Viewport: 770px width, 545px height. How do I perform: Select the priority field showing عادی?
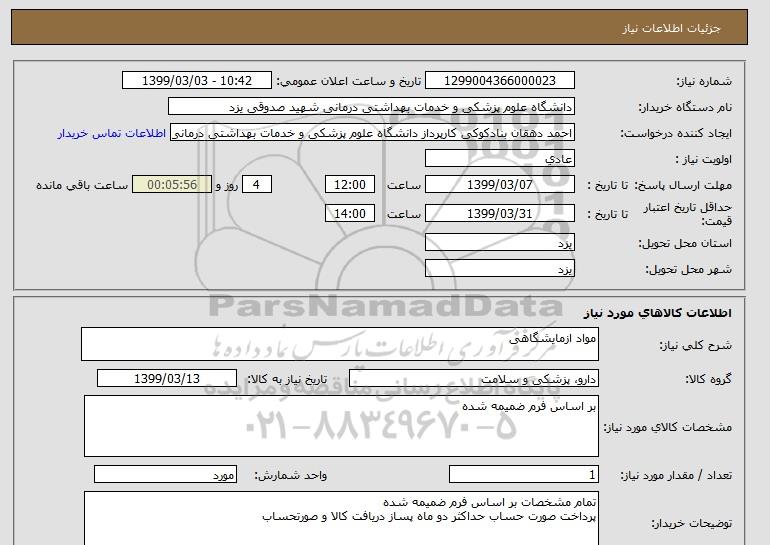coord(499,159)
